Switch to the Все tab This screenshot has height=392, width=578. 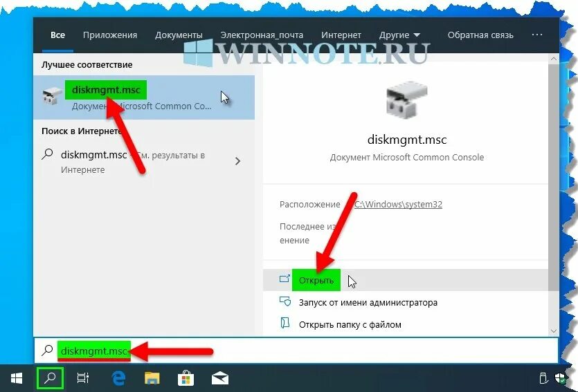57,35
